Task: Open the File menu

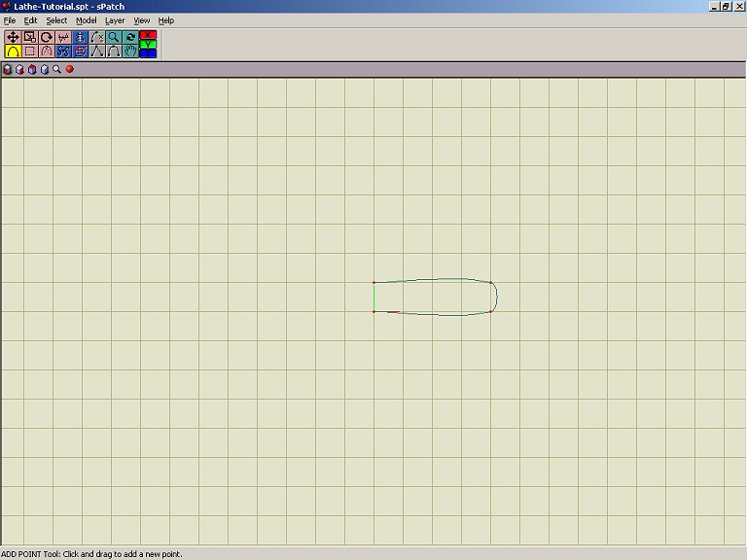Action: [10, 20]
